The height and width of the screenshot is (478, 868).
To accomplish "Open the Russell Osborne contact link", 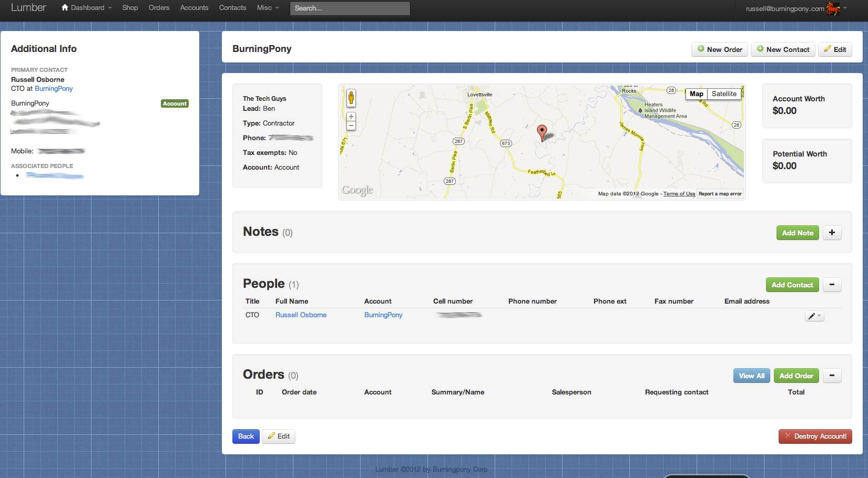I will 301,315.
